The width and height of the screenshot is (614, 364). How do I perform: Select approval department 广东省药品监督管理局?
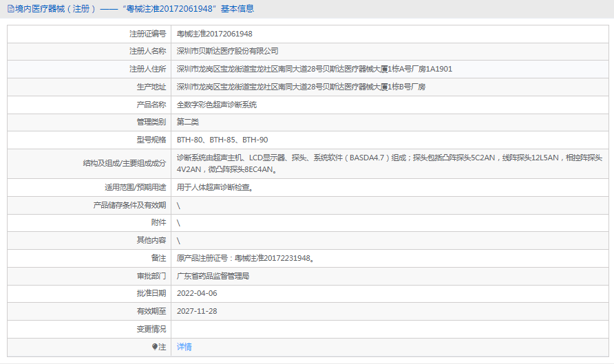click(213, 277)
